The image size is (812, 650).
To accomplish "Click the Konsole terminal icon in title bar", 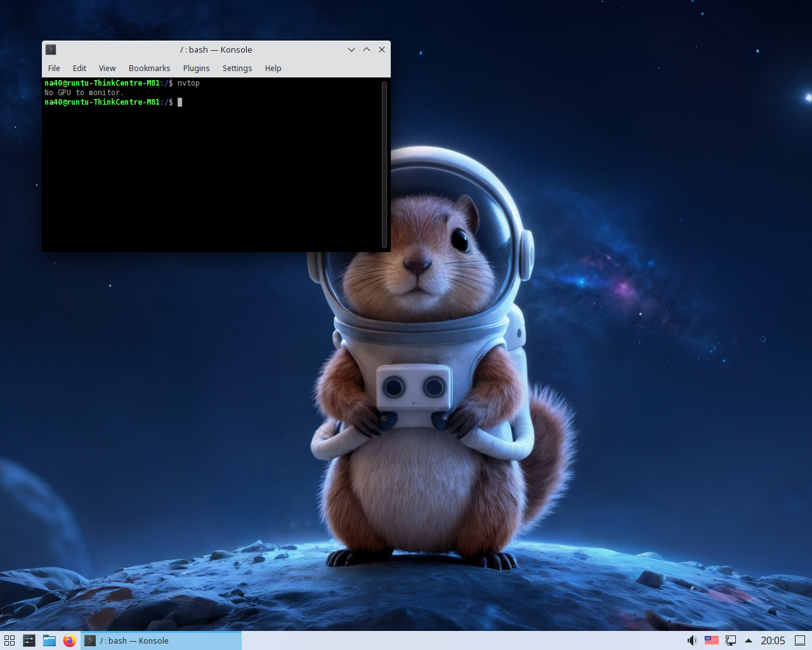I will click(51, 50).
